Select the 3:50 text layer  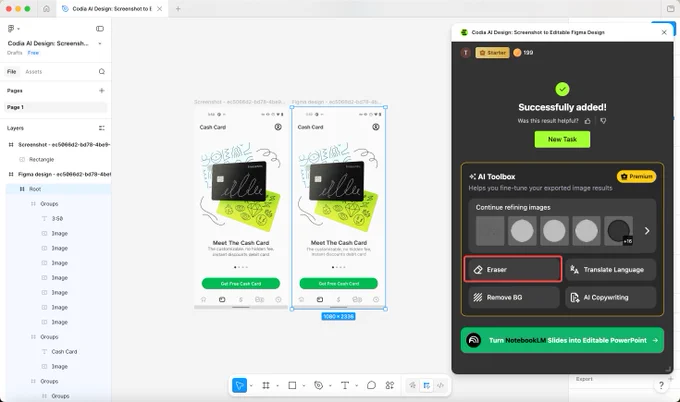point(58,219)
